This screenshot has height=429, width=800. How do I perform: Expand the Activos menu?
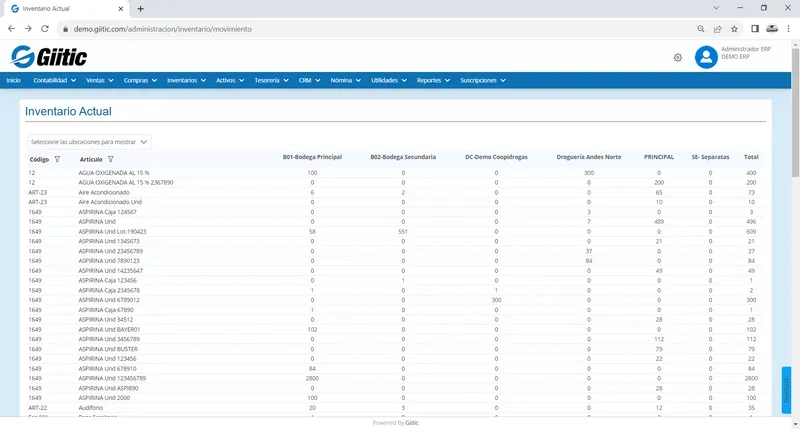(230, 81)
